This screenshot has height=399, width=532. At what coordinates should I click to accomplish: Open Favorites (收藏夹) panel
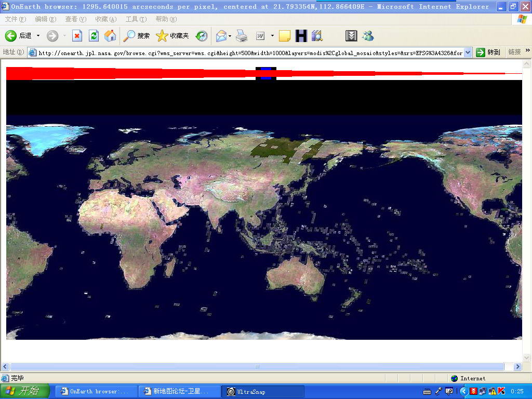tap(172, 36)
